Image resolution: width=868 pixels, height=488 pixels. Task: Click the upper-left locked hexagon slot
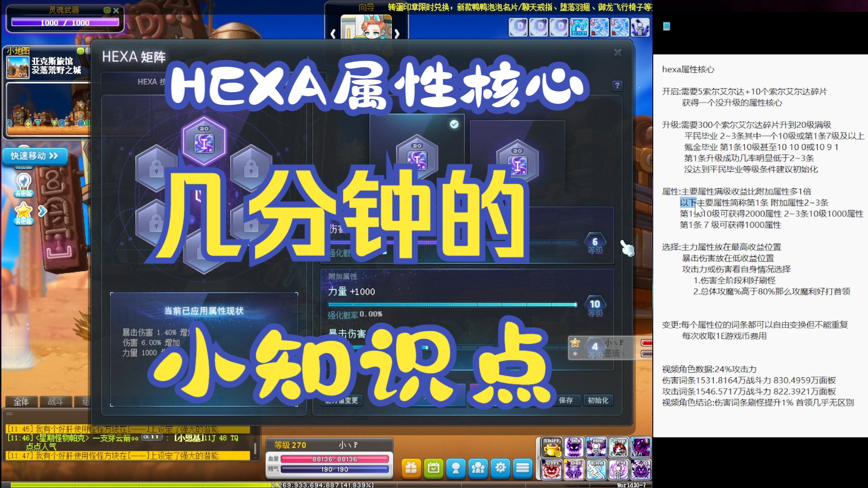(156, 168)
